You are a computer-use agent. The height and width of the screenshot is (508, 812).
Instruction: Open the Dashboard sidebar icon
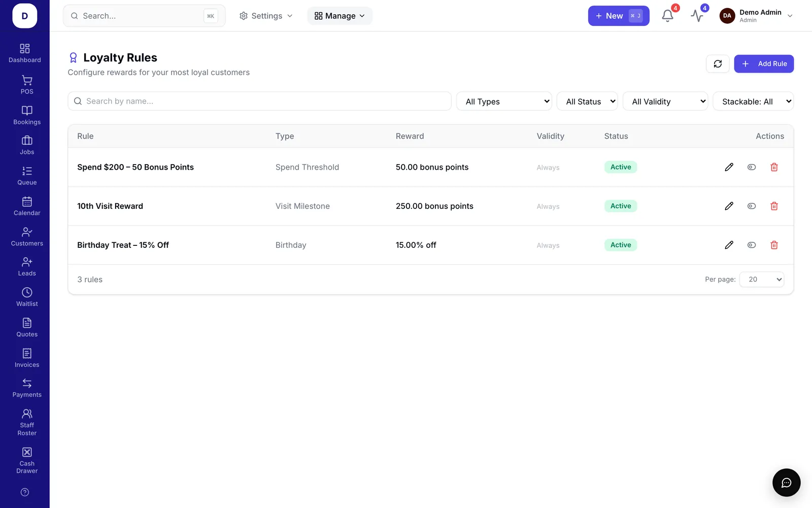(25, 53)
